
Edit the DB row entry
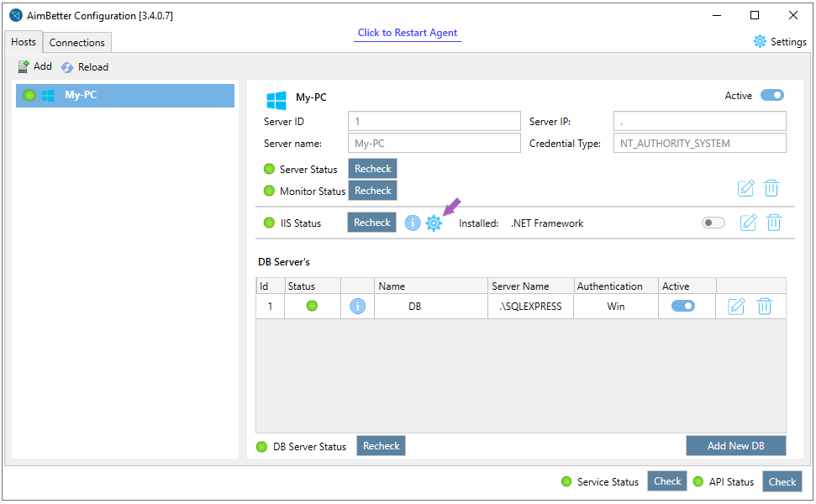point(736,307)
